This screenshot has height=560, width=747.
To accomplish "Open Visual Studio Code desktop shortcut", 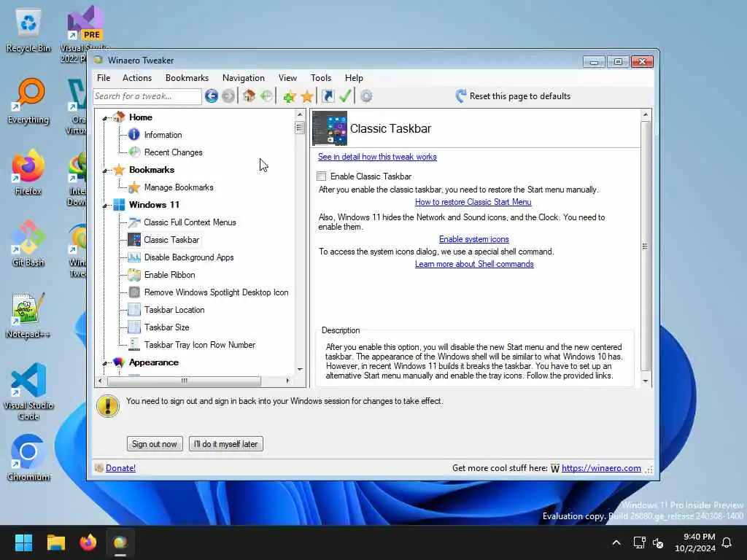I will click(x=28, y=392).
